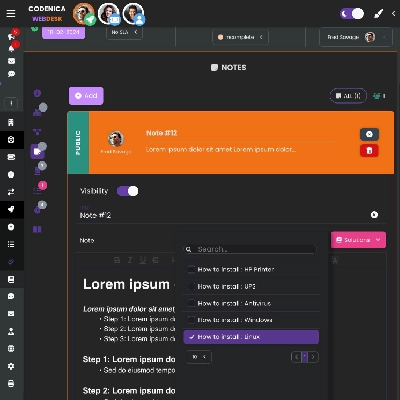Click the solutions Search field
400x400 pixels.
coord(250,249)
